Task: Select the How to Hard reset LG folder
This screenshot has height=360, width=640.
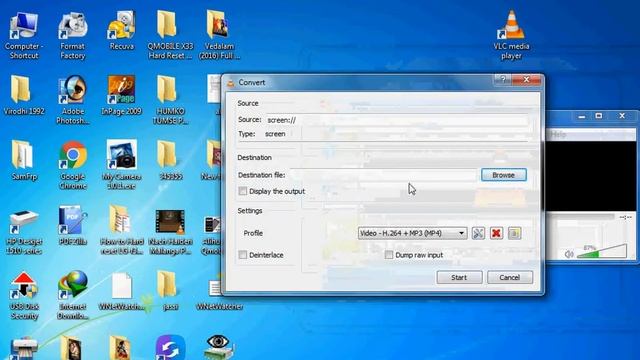Action: pos(121,230)
